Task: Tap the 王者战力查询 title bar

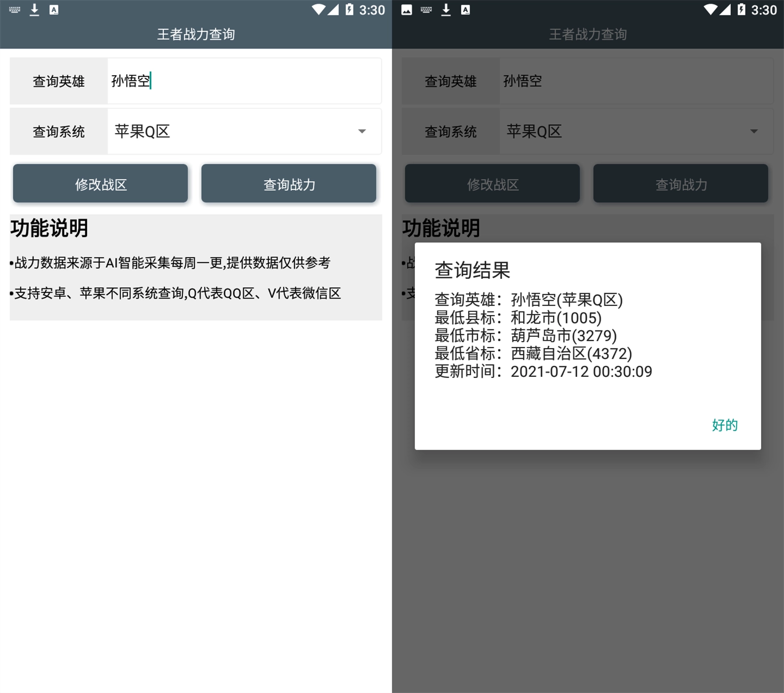Action: [195, 34]
